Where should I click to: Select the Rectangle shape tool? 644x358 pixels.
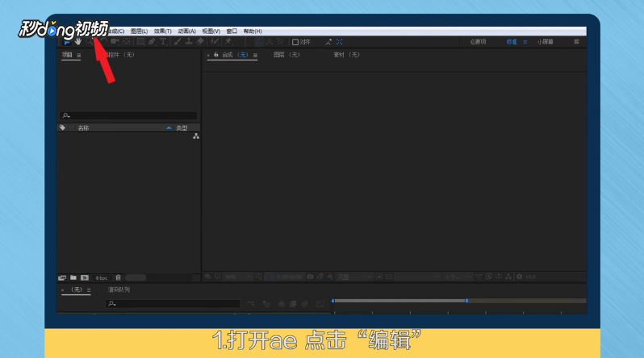click(140, 41)
